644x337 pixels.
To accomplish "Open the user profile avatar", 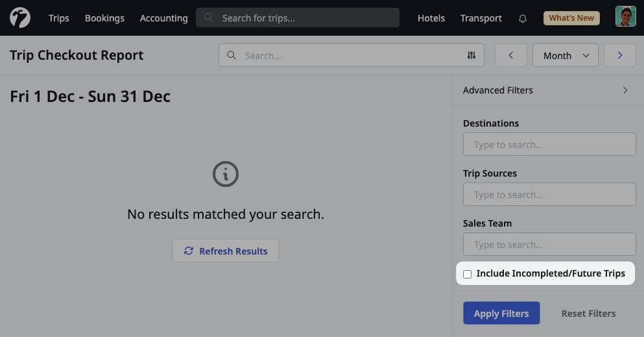I will coord(625,17).
